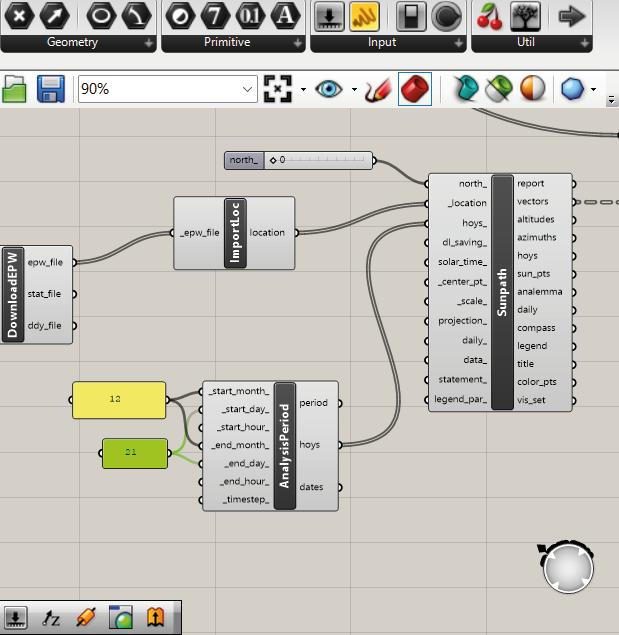Select the green panel containing 21

coord(134,453)
